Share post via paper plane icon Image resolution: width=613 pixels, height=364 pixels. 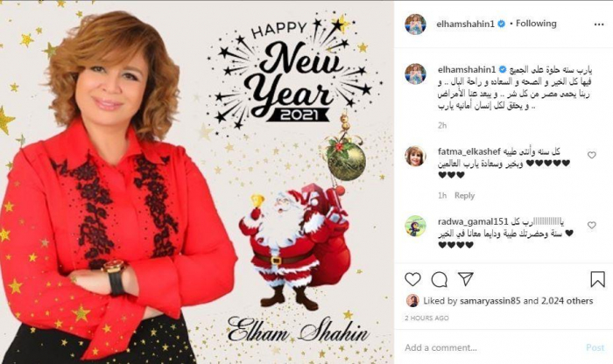[466, 279]
